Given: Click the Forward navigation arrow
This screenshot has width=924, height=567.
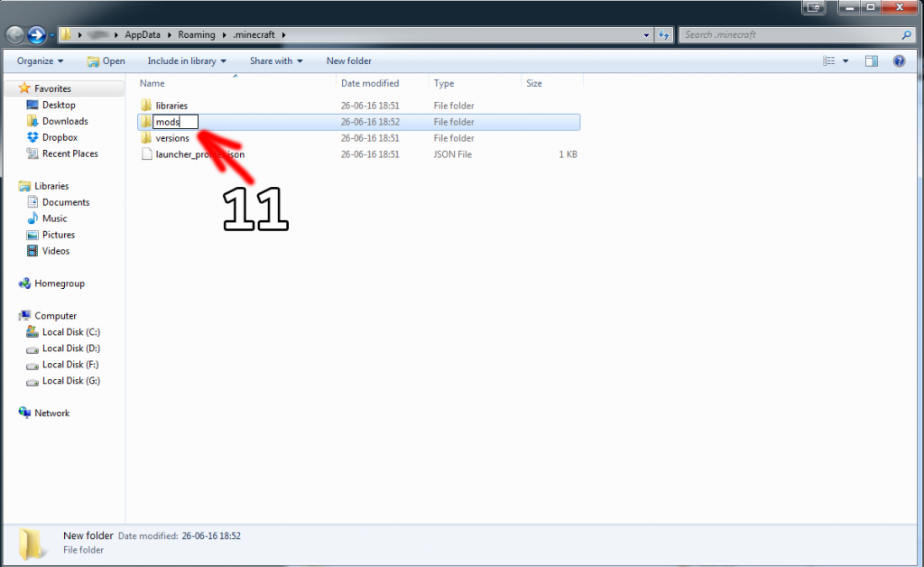Looking at the screenshot, I should (x=37, y=35).
